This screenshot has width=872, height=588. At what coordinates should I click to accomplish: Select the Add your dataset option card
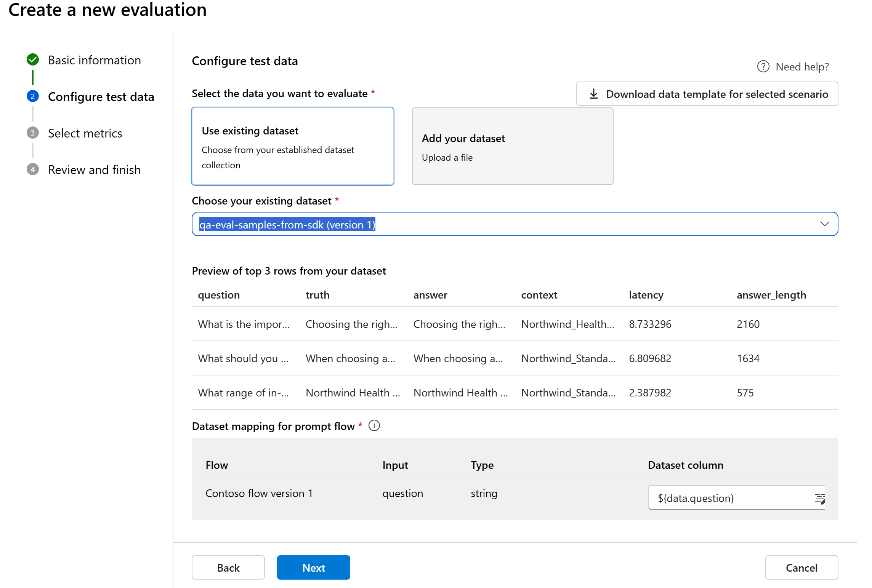point(512,147)
